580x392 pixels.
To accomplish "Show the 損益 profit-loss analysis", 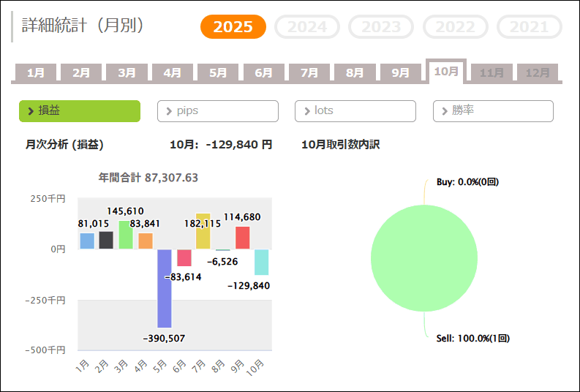I will (79, 111).
